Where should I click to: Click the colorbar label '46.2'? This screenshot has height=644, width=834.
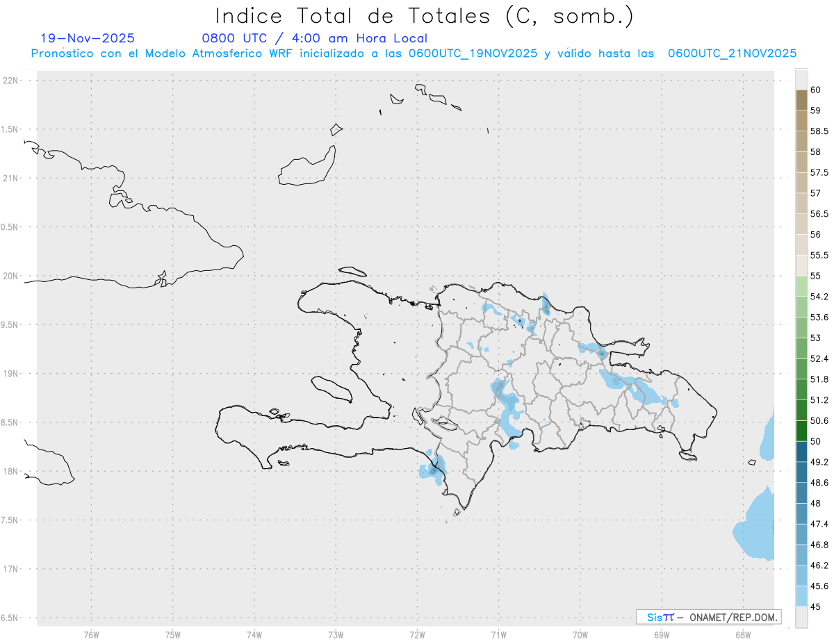pos(819,565)
